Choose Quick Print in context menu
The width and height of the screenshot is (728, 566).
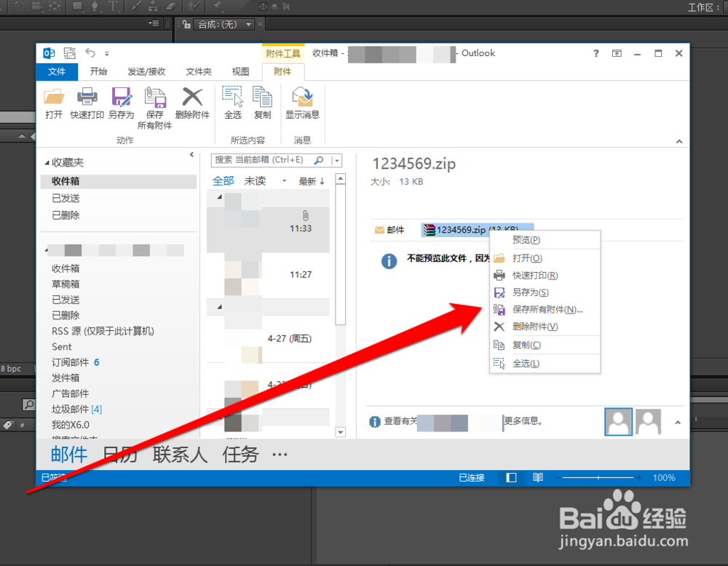[545, 276]
